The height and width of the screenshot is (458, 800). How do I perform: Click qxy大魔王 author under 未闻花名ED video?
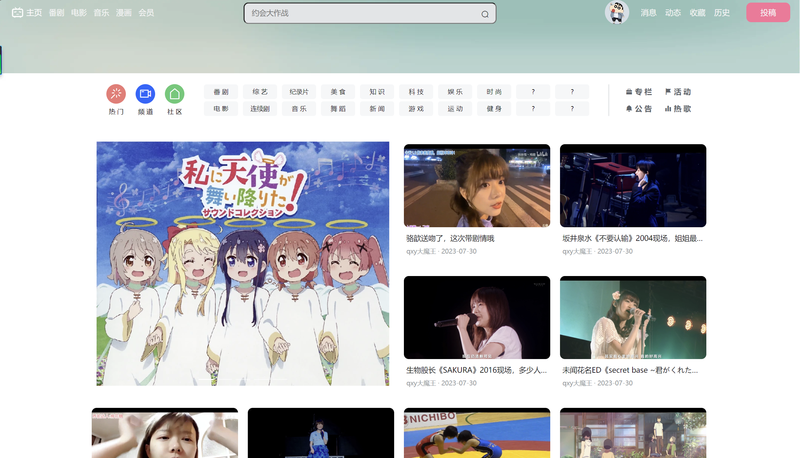click(x=578, y=383)
